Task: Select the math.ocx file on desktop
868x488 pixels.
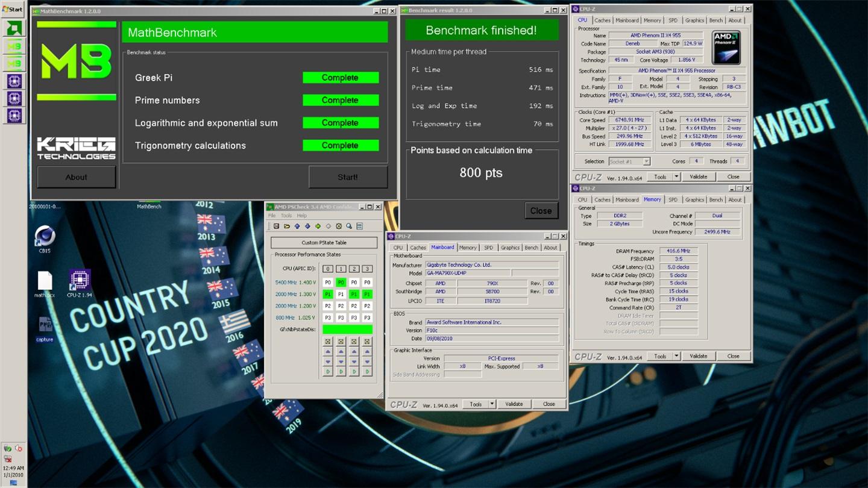Action: click(x=45, y=284)
